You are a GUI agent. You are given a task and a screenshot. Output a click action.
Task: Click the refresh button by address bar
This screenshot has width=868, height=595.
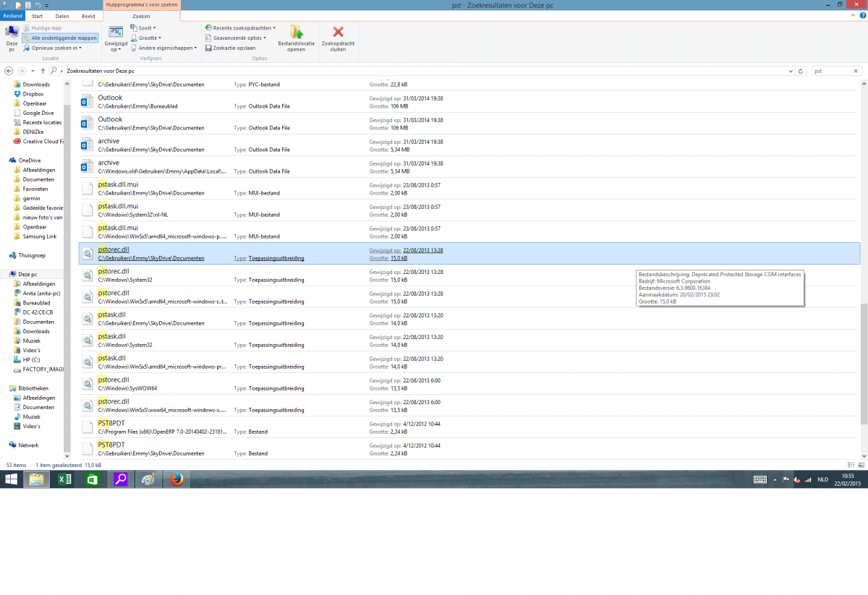(801, 71)
